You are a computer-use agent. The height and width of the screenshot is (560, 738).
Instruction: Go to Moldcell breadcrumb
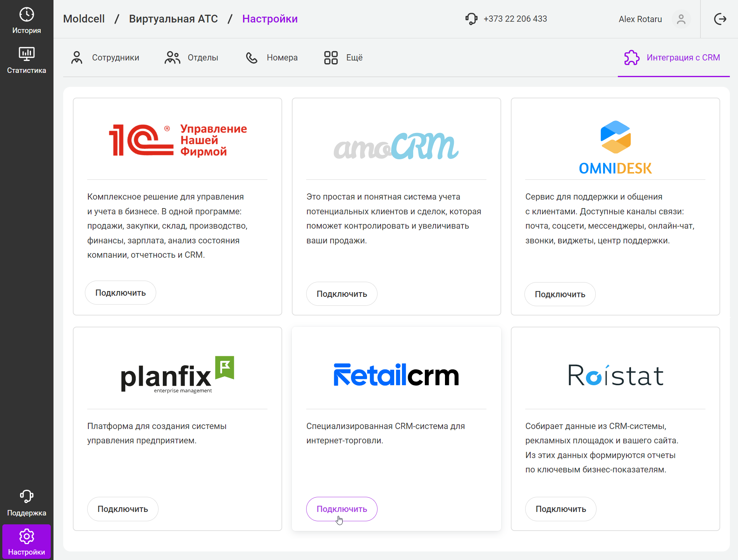point(84,19)
